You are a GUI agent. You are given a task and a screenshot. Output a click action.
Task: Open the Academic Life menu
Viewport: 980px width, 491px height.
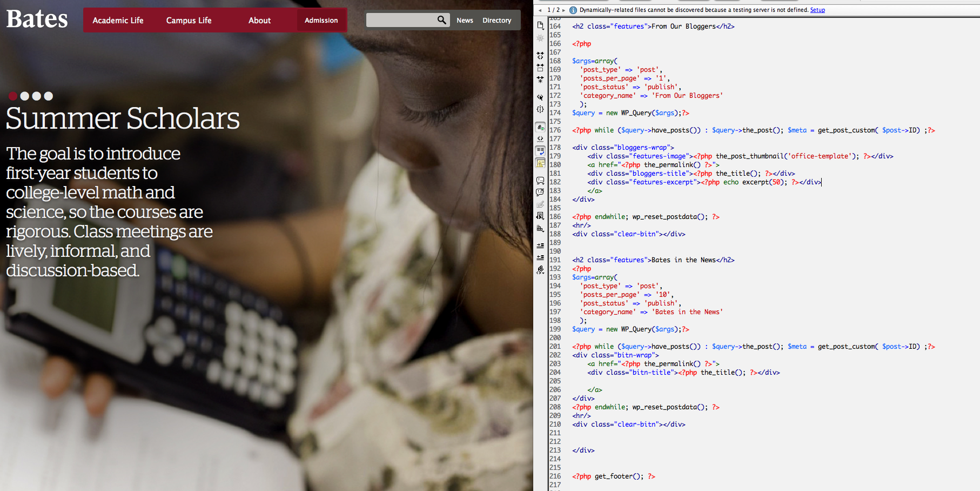(118, 21)
